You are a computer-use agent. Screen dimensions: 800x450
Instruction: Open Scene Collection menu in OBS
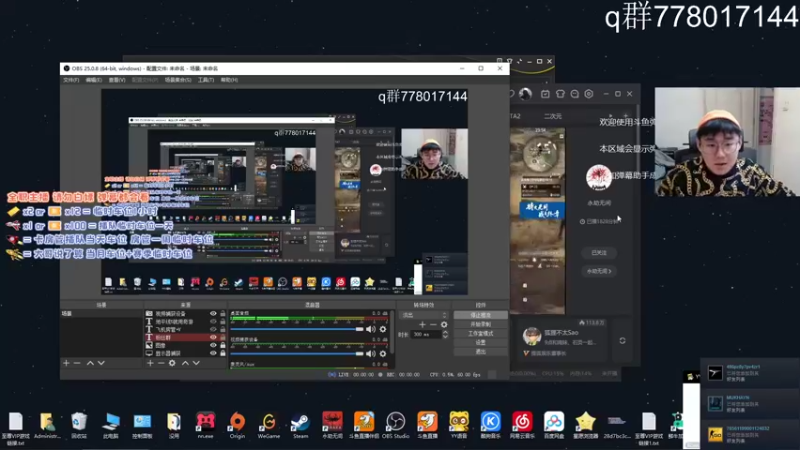point(178,80)
